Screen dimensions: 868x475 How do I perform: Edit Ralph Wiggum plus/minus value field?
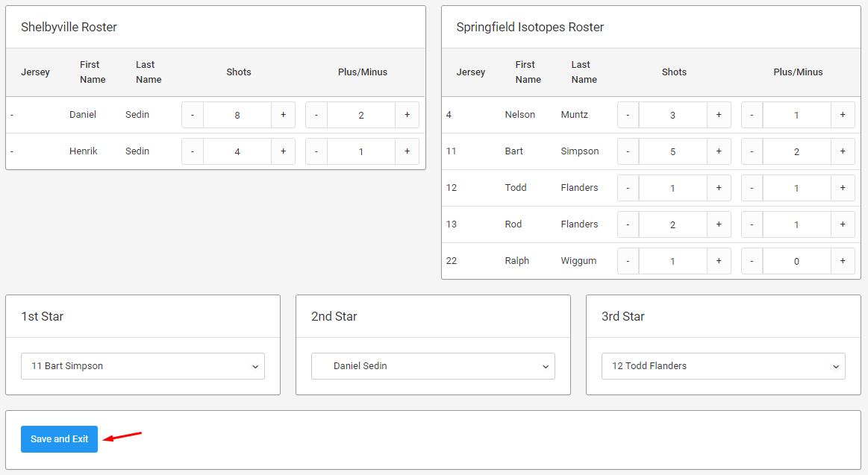click(x=797, y=261)
